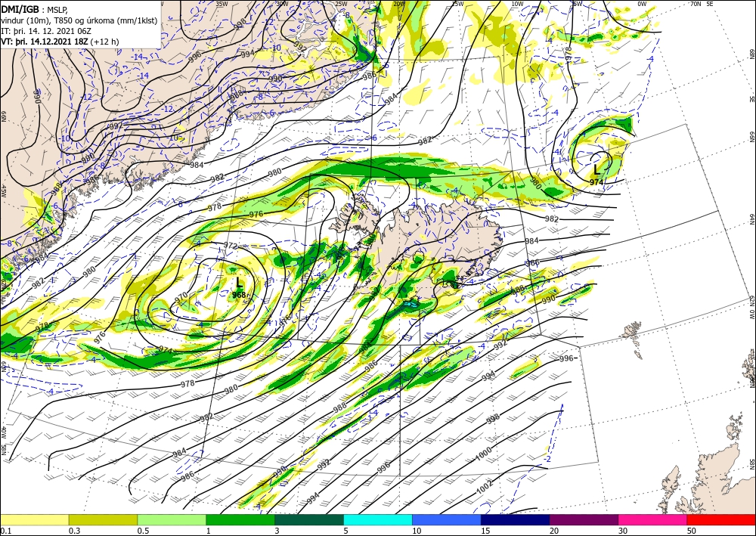756x536 pixels.
Task: Choose the purple 20–30 legend swatch
Action: pos(584,519)
